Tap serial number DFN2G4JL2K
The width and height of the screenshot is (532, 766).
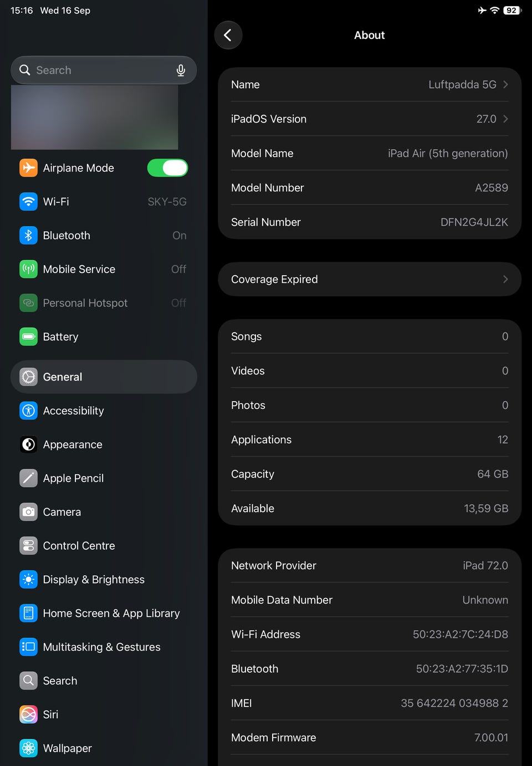pyautogui.click(x=474, y=222)
